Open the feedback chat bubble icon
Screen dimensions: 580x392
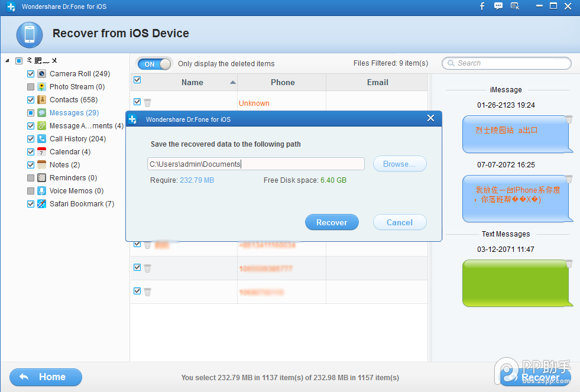coord(498,7)
